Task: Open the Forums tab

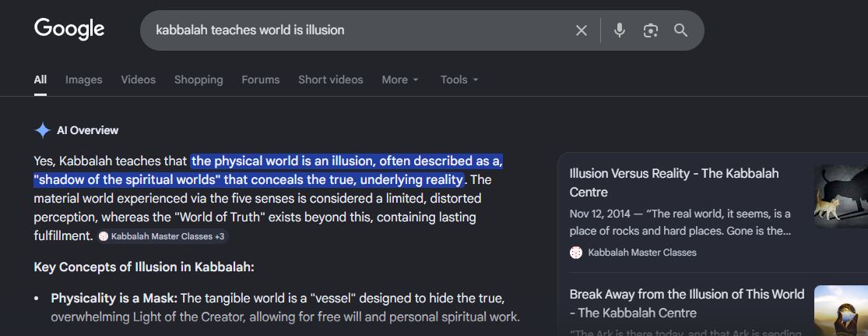Action: pyautogui.click(x=261, y=80)
